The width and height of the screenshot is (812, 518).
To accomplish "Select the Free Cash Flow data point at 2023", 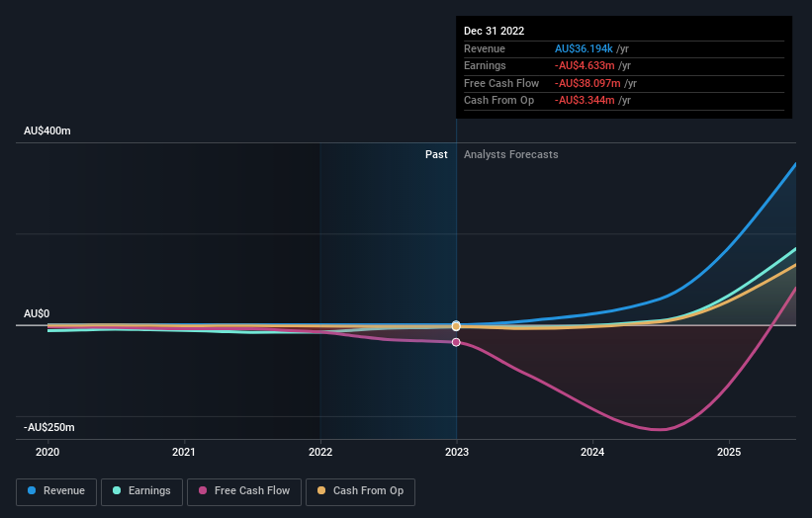I will coord(456,342).
